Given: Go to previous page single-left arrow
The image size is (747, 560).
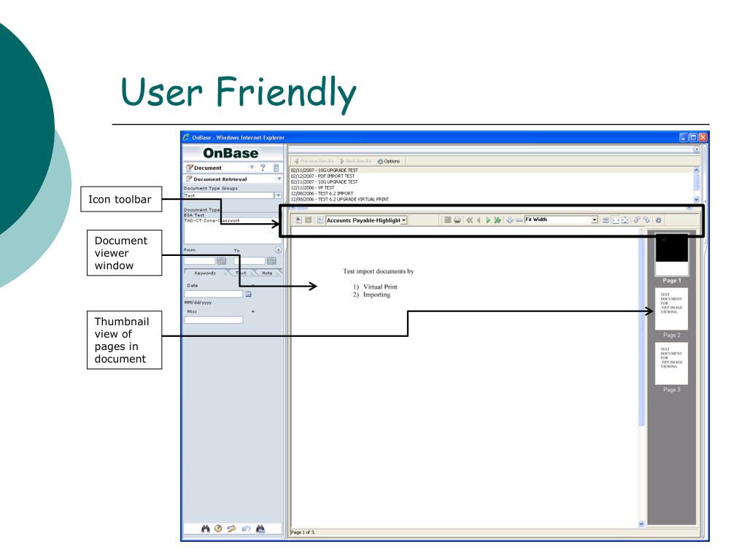Looking at the screenshot, I should click(479, 220).
